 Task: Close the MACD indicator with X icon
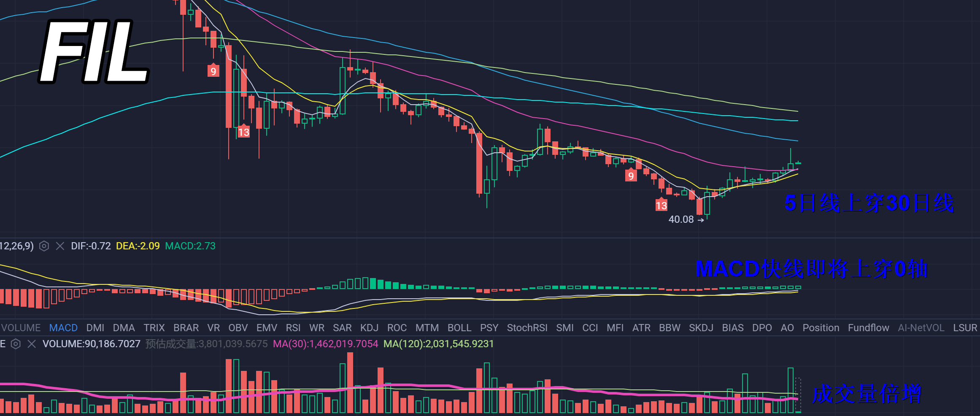coord(60,246)
